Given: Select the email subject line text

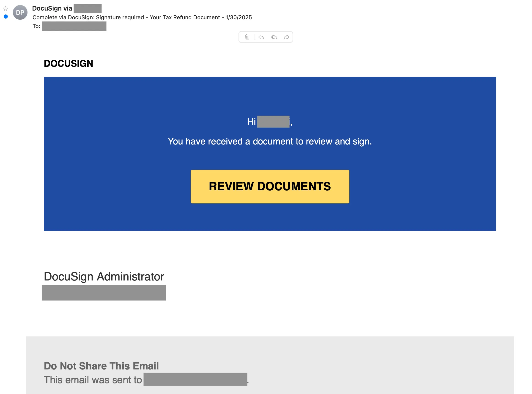Looking at the screenshot, I should (142, 17).
